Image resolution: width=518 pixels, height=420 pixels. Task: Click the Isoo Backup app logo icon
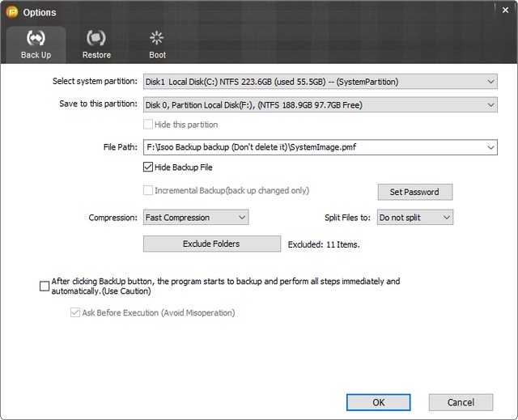(x=12, y=12)
